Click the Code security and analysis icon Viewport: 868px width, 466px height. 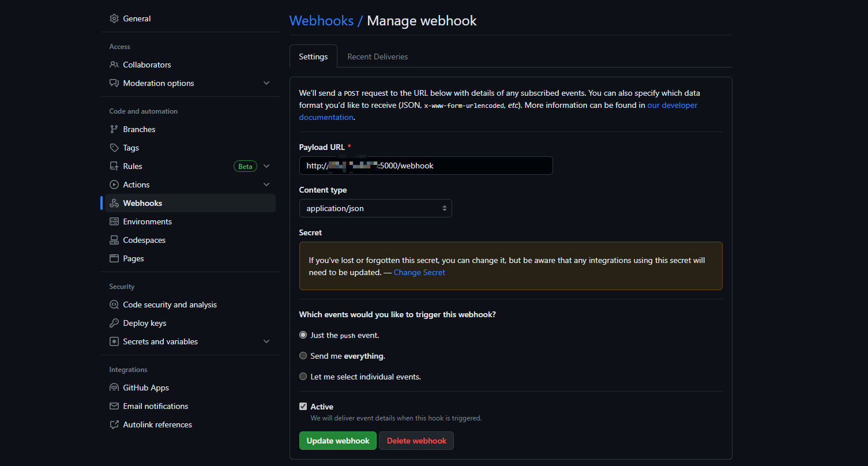pos(114,305)
